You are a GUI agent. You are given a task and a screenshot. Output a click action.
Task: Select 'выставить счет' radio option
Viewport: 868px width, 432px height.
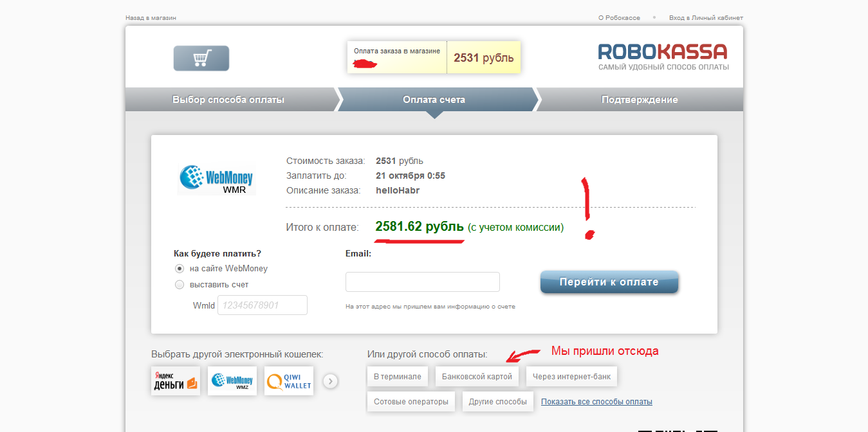pyautogui.click(x=180, y=284)
